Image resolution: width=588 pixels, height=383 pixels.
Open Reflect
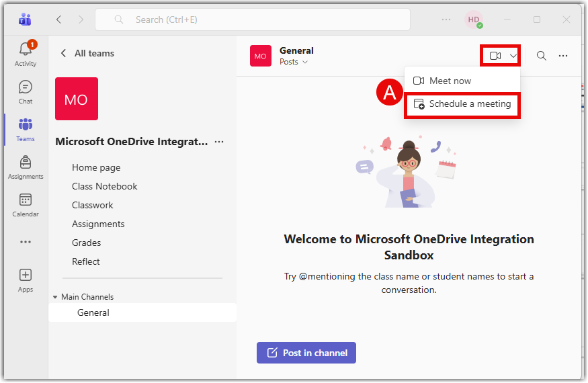[x=85, y=261]
